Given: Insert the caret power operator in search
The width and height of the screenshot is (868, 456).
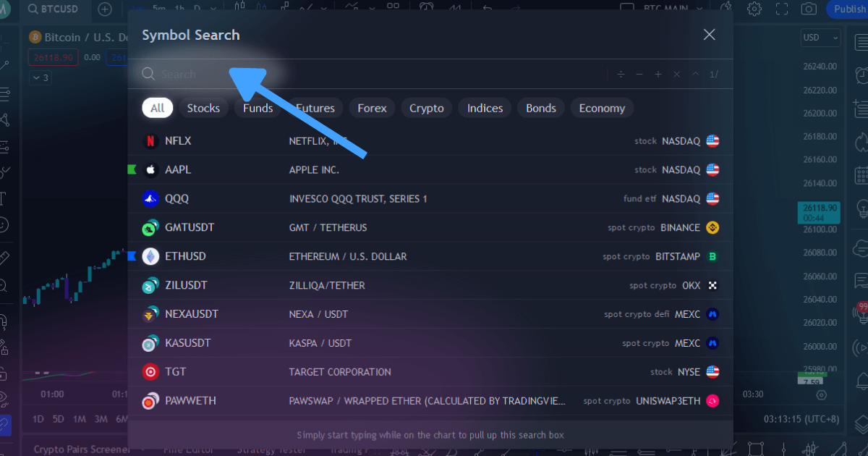Looking at the screenshot, I should tap(695, 74).
